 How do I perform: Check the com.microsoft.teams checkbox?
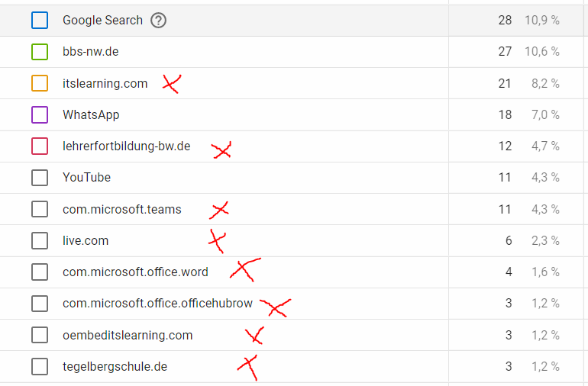40,209
